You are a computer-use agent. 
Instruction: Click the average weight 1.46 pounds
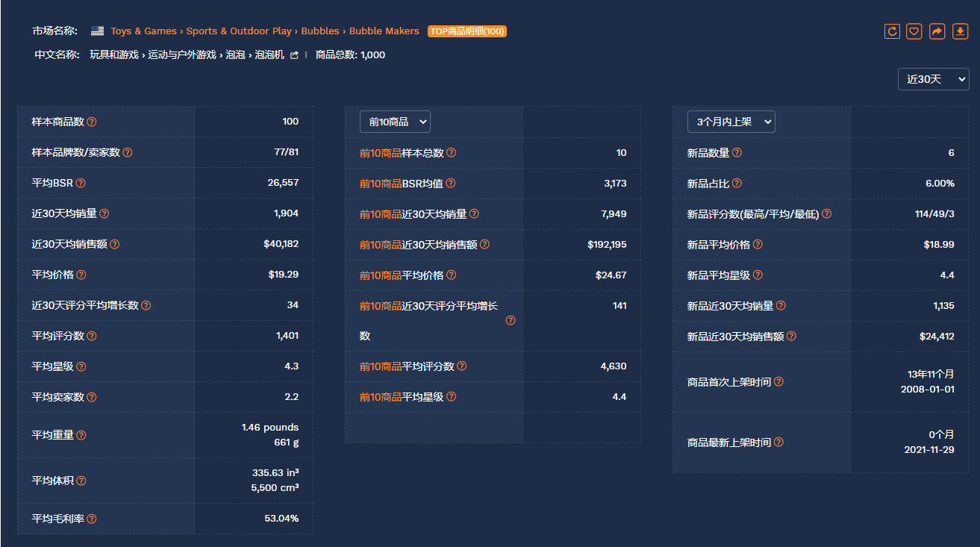point(270,428)
